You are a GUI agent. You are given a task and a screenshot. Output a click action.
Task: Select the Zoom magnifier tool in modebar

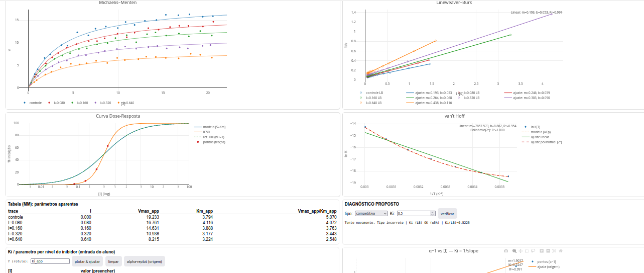(x=514, y=250)
